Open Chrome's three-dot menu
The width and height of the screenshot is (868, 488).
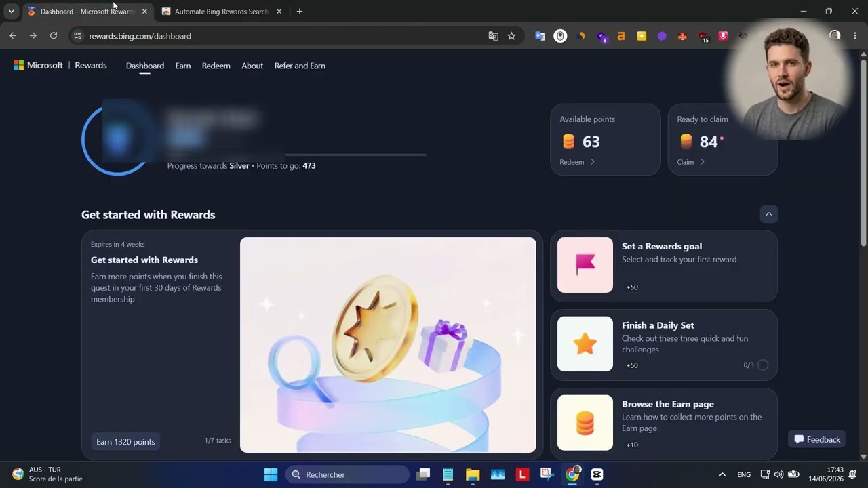[855, 36]
